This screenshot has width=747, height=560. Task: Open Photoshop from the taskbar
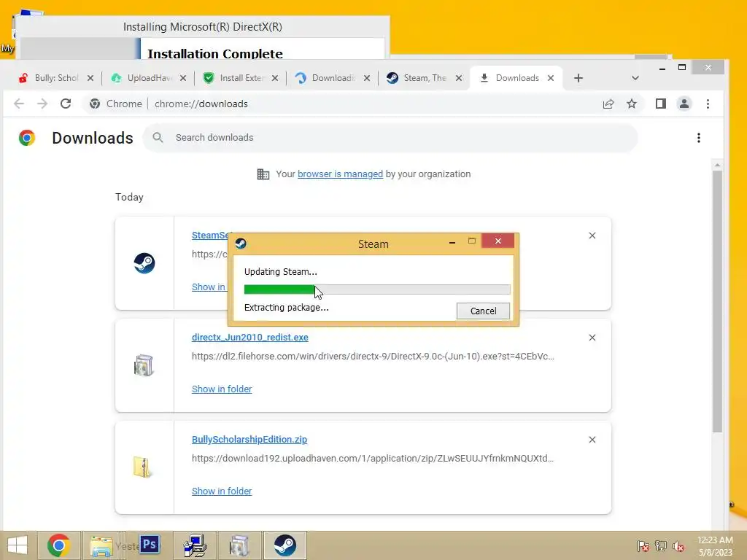150,544
